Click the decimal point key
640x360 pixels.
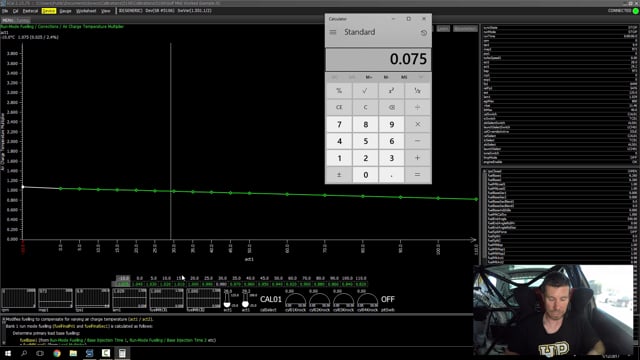(x=391, y=175)
